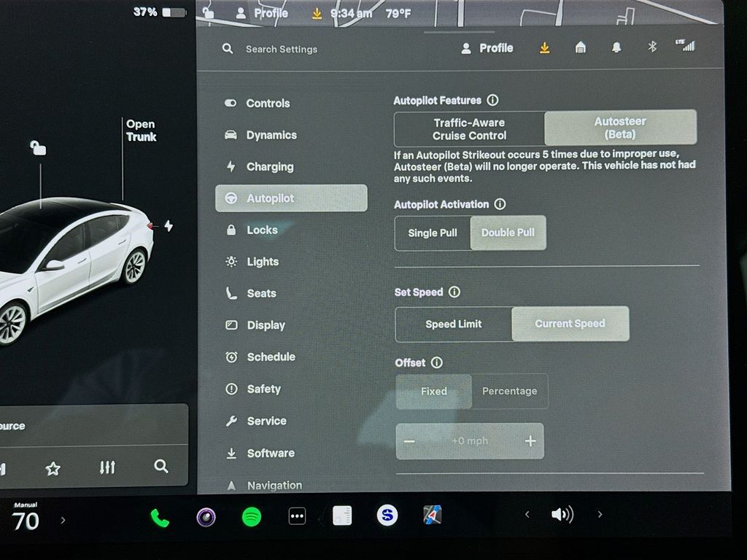Tap Open Trunk on the car view
747x560 pixels.
(x=141, y=131)
